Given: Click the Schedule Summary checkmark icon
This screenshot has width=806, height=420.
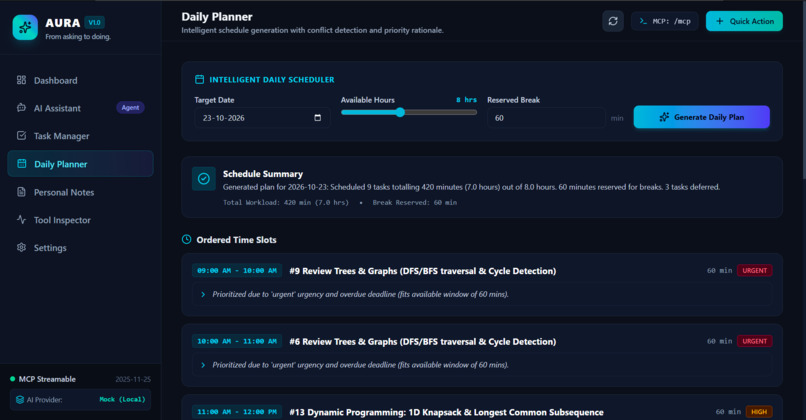Looking at the screenshot, I should pos(204,178).
